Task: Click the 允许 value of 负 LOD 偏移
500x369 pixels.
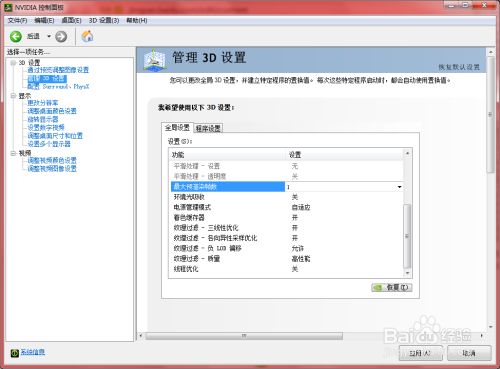Action: point(298,248)
